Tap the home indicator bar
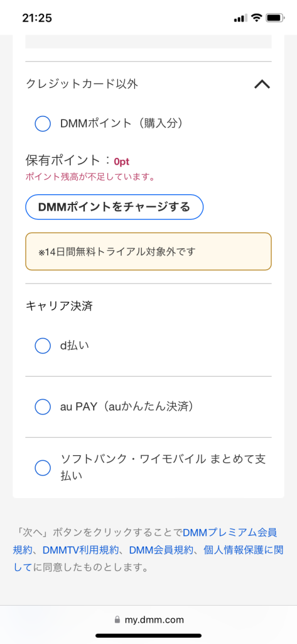This screenshot has width=297, height=644. click(x=148, y=635)
